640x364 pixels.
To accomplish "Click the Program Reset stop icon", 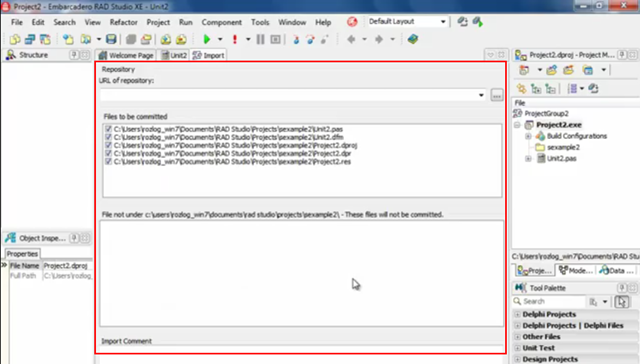I will (276, 39).
